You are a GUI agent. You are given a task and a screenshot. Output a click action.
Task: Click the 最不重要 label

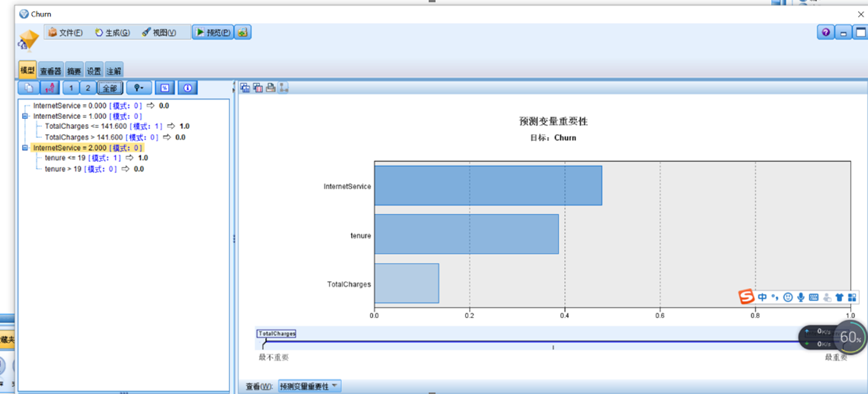(273, 357)
